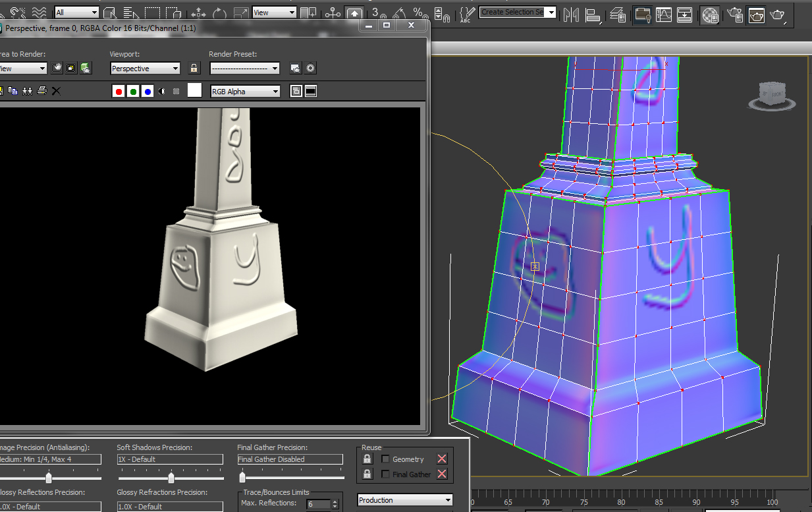Open the Material Editor
The width and height of the screenshot is (812, 512).
click(x=710, y=14)
